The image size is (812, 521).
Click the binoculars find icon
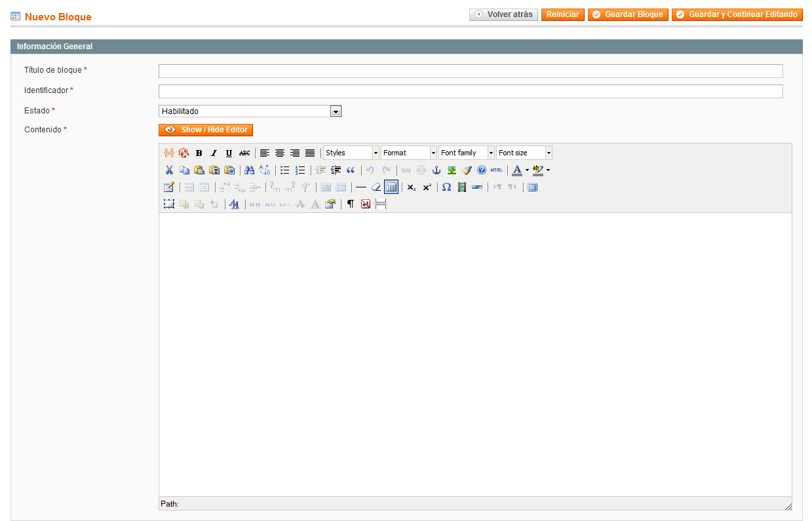click(x=249, y=170)
